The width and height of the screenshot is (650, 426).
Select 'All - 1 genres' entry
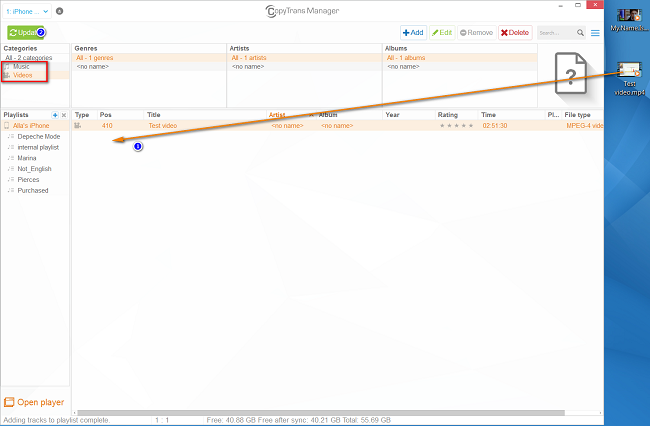pos(149,58)
